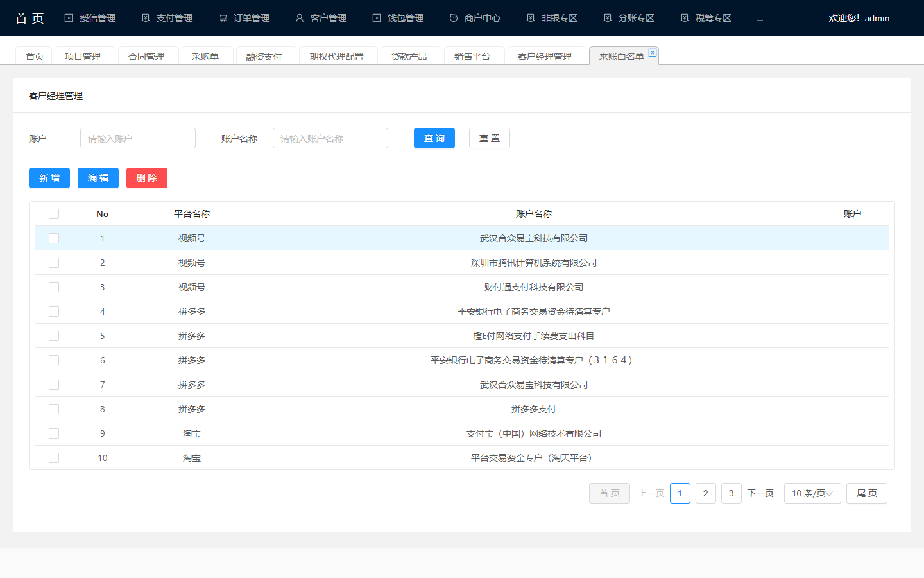
Task: Switch to the 客户经理管理 tab
Action: (547, 56)
